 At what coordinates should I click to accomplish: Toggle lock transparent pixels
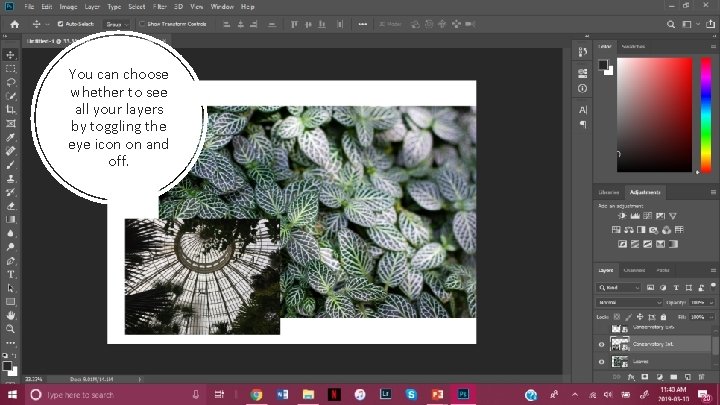tap(617, 317)
